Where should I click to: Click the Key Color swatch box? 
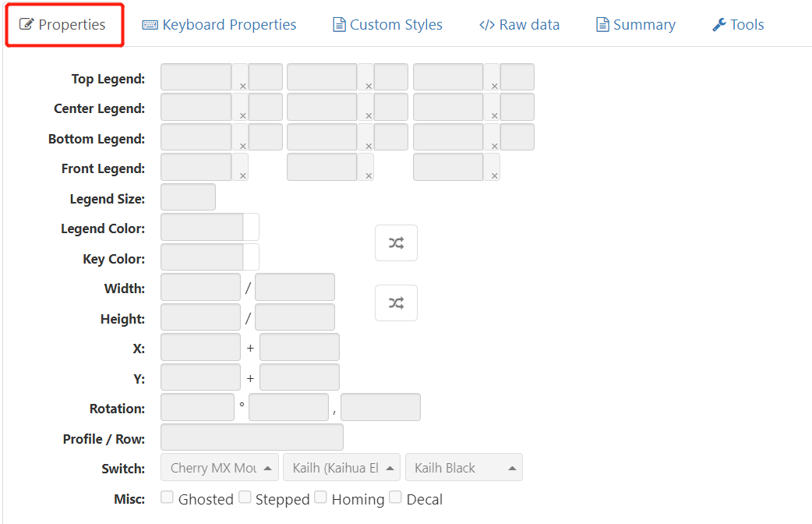pos(251,257)
